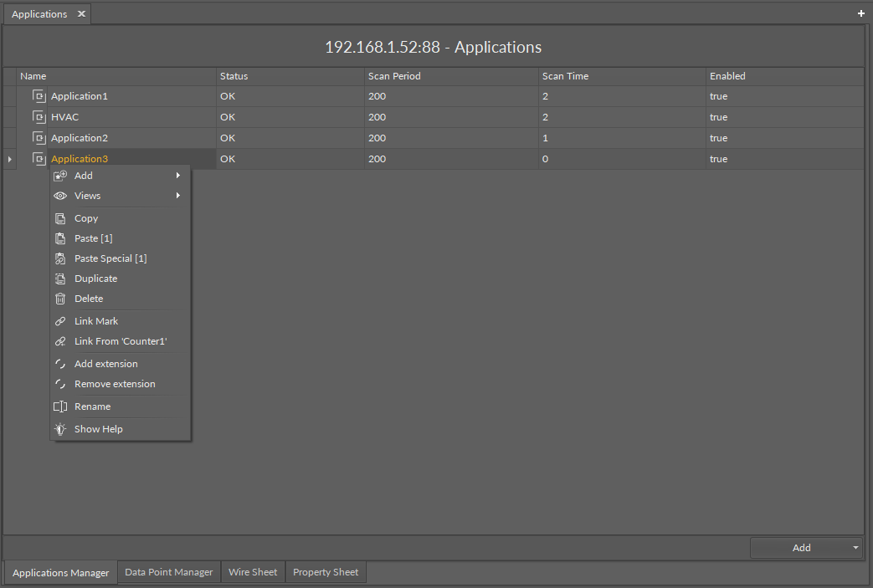Screen dimensions: 873x588
Task: Open the Data Point Manager tab
Action: click(x=168, y=572)
